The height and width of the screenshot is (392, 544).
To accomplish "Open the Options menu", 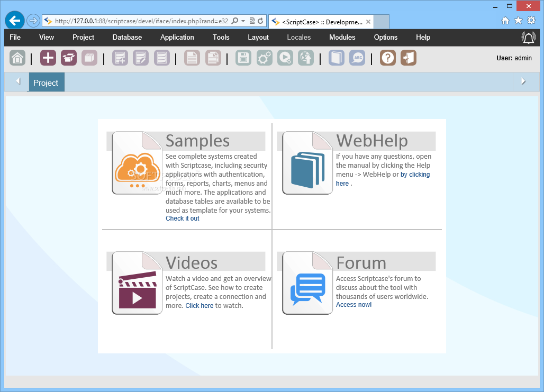I will point(385,37).
